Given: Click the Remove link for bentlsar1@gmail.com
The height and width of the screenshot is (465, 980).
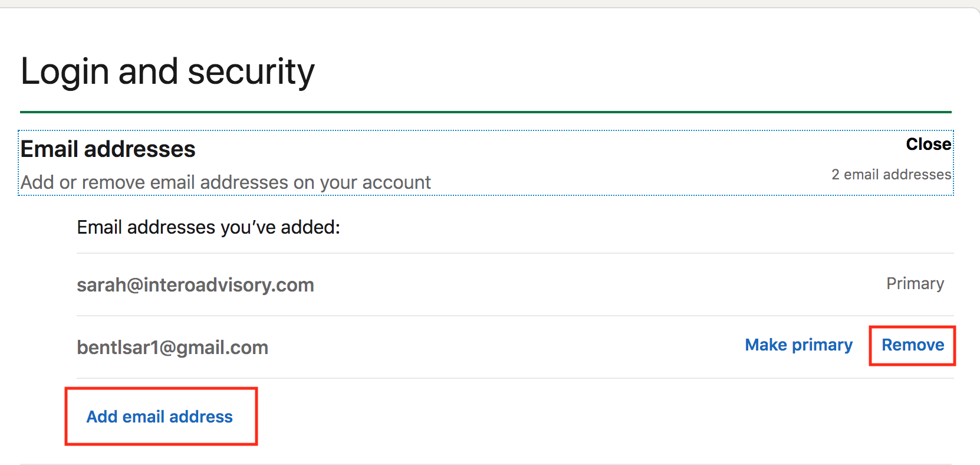Looking at the screenshot, I should (x=912, y=345).
